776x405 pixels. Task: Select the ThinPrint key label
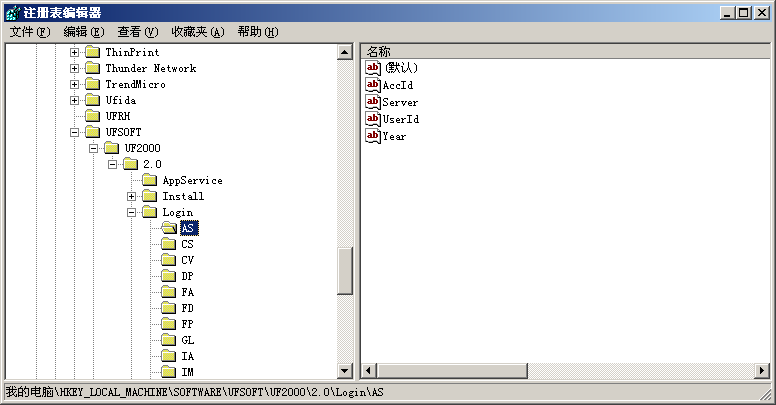pyautogui.click(x=132, y=52)
